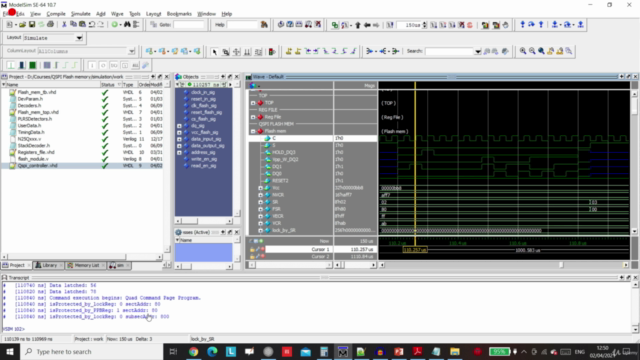Viewport: 640px width, 360px height.
Task: Click the dark green wave format icon
Action: (x=32, y=65)
